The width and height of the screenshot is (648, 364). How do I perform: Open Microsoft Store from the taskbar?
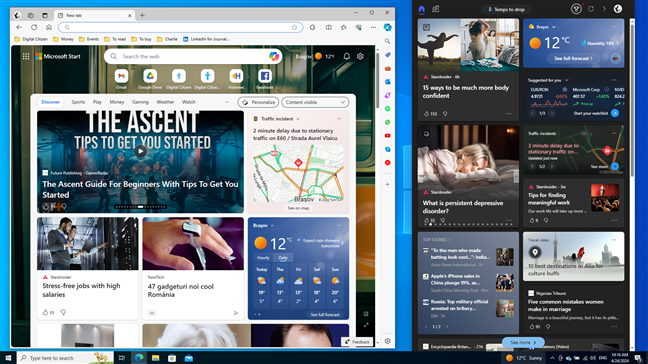172,358
